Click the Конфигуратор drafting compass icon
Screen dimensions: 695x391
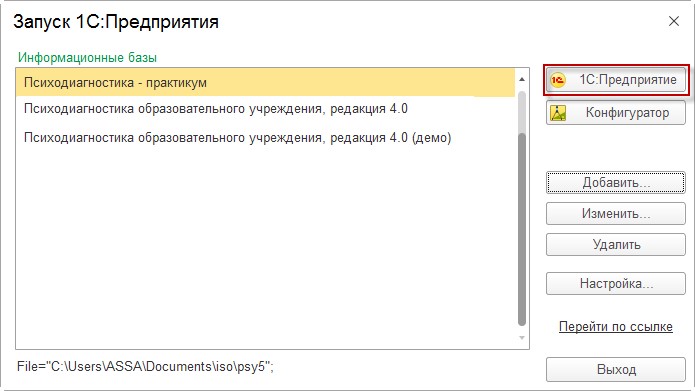click(558, 113)
